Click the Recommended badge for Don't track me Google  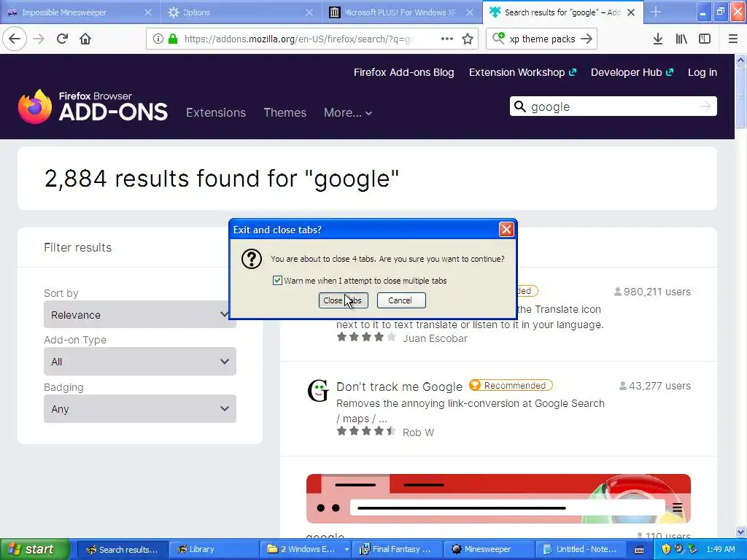coord(510,385)
